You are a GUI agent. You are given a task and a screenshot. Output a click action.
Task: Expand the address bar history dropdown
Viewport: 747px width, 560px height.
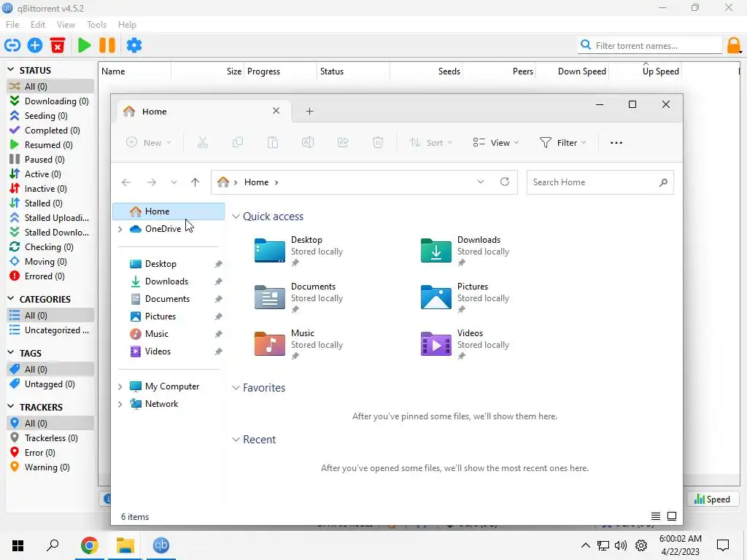(x=481, y=182)
